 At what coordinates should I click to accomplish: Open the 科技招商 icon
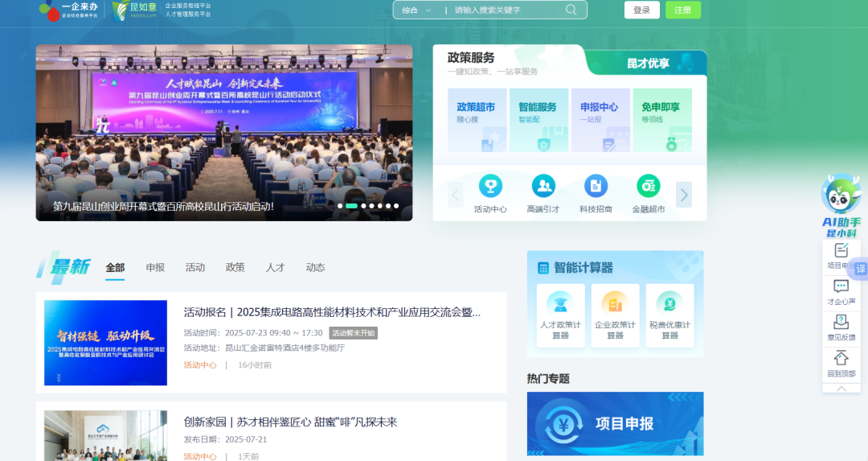click(x=596, y=187)
